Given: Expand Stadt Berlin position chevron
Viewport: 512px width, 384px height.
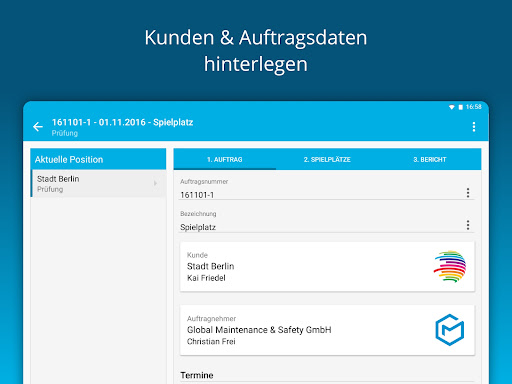Looking at the screenshot, I should [155, 183].
